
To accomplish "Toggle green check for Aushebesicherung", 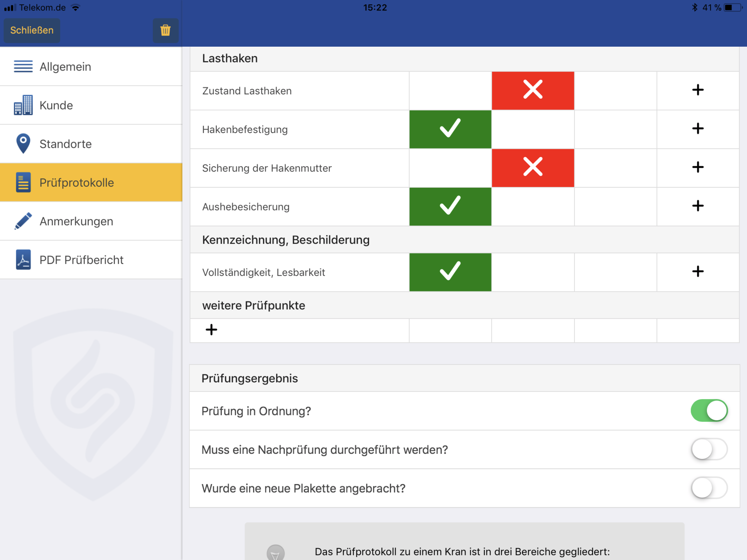I will (x=450, y=206).
